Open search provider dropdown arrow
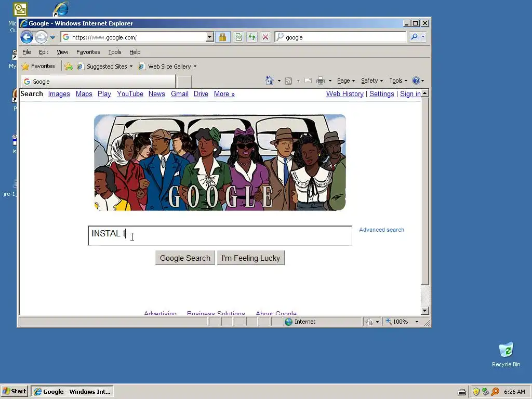Screen dimensions: 532x399 (x=423, y=37)
